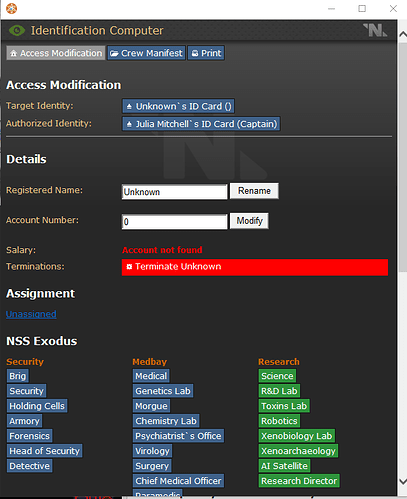Switch to the Crew Manifest tab

[146, 53]
